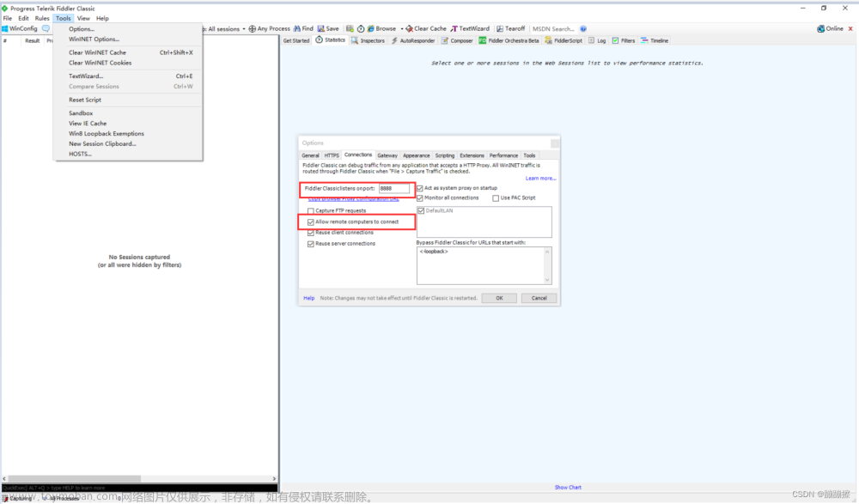
Task: Uncheck Reuse server connections
Action: (311, 244)
